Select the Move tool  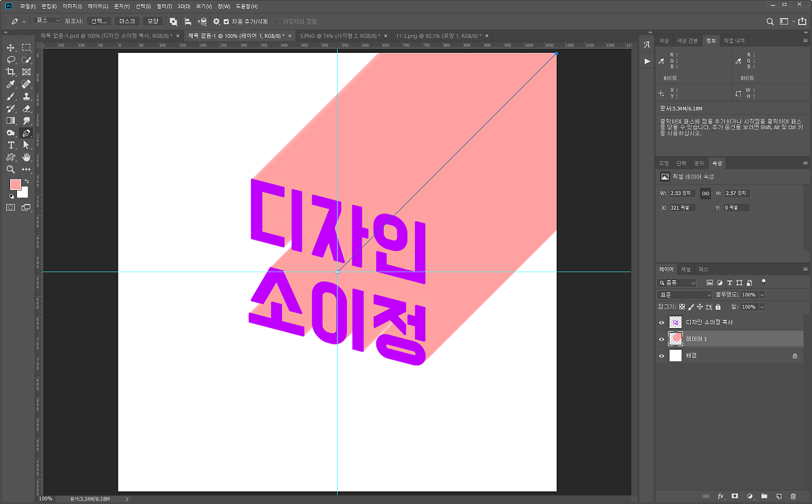(x=11, y=47)
